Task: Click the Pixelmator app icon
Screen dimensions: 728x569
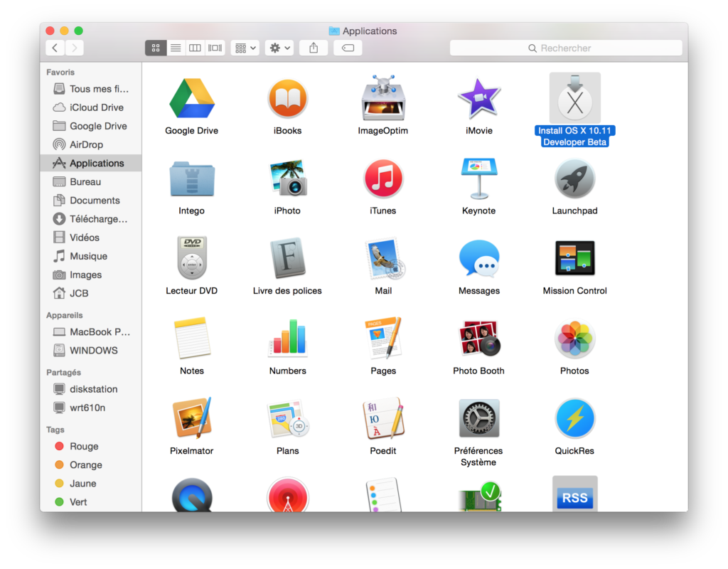Action: pos(192,418)
